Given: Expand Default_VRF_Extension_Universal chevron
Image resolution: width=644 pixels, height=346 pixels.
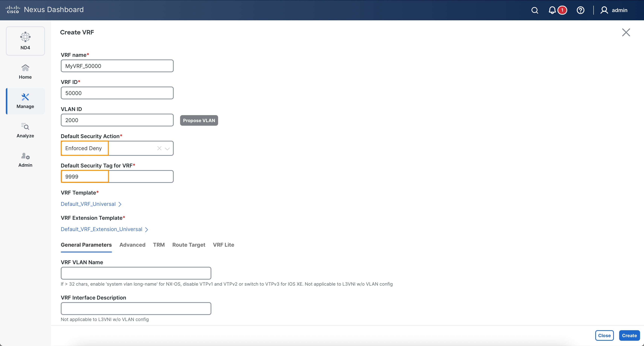Looking at the screenshot, I should [146, 230].
